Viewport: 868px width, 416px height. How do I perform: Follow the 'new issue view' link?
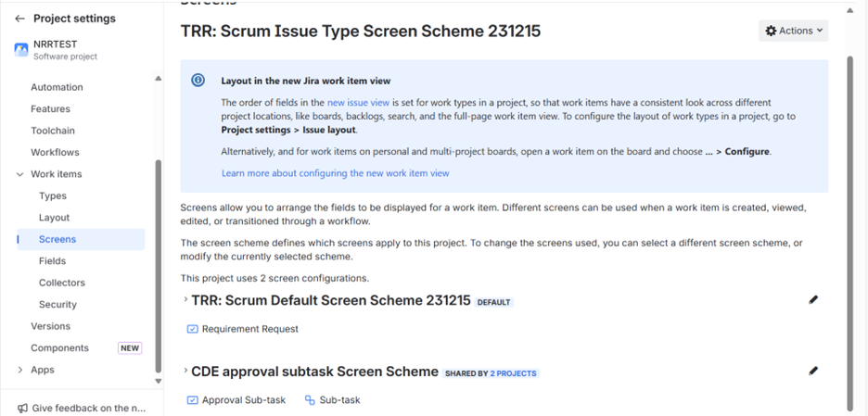(x=358, y=102)
